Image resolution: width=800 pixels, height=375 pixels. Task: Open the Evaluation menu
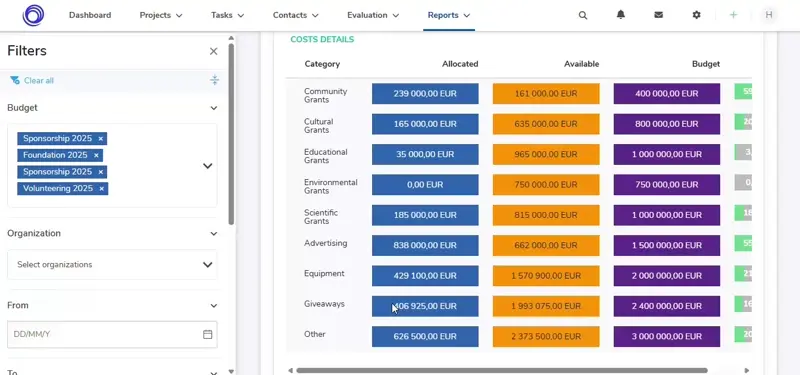tap(373, 15)
